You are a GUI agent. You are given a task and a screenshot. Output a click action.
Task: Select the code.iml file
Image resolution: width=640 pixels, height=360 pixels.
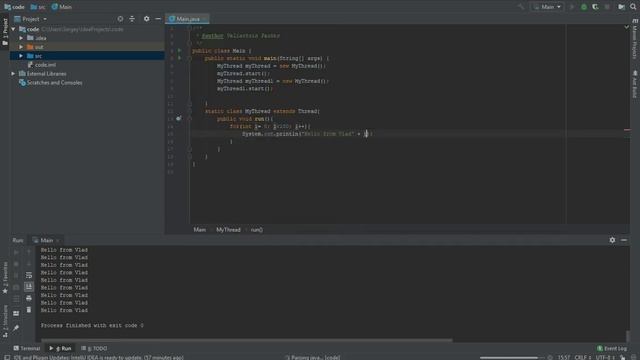click(42, 65)
